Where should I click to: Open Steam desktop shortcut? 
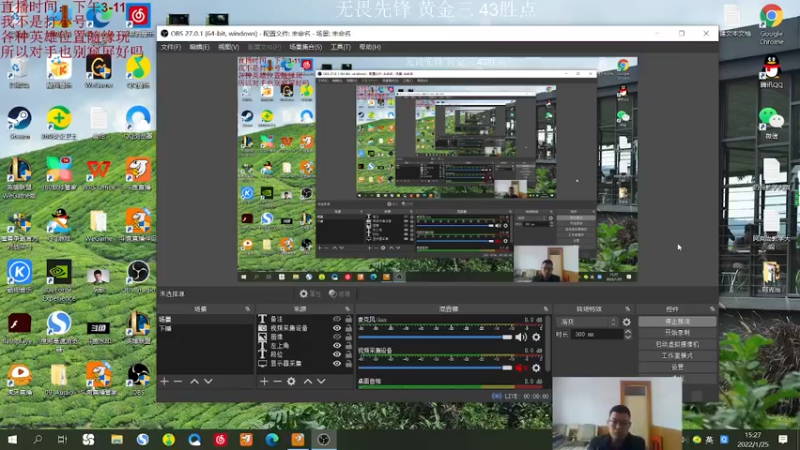pos(19,122)
